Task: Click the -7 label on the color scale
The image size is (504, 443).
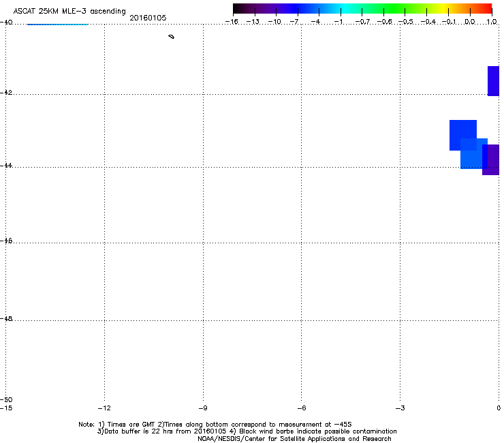Action: [x=294, y=22]
